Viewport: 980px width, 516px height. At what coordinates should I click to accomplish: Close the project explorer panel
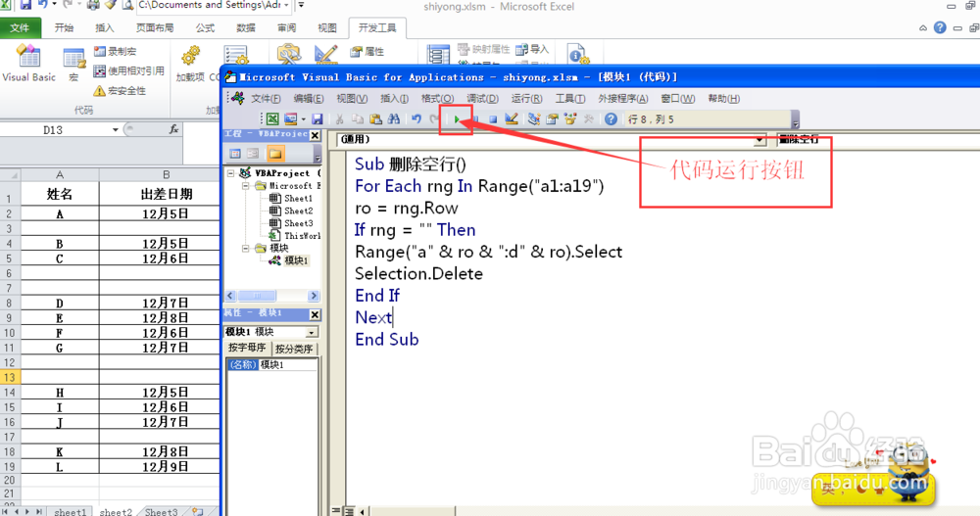pyautogui.click(x=315, y=135)
